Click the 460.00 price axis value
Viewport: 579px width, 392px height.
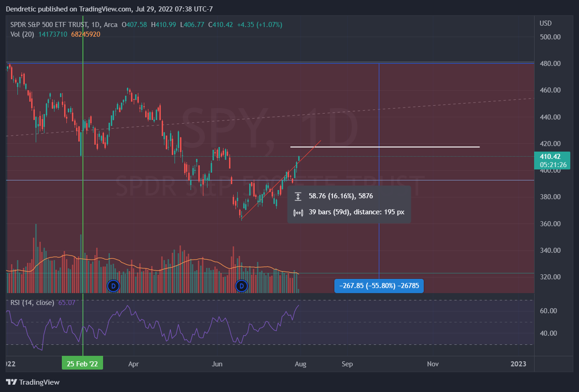pyautogui.click(x=550, y=90)
